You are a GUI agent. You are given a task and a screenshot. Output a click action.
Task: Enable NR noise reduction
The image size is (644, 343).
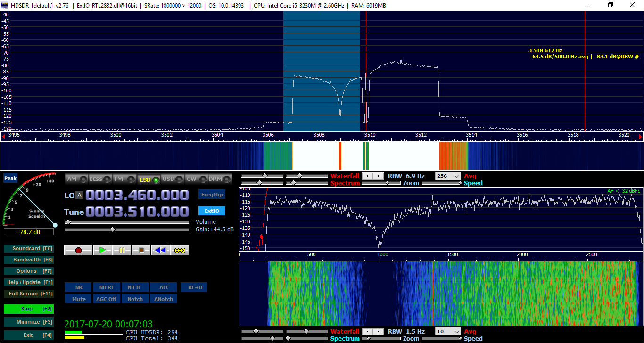click(79, 287)
